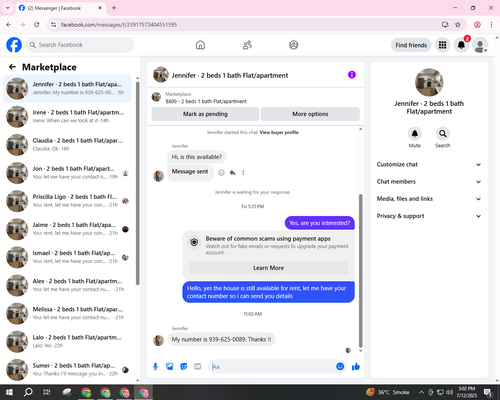Open the taskbar clock showing 5:02 PM
The width and height of the screenshot is (500, 400).
(x=467, y=392)
